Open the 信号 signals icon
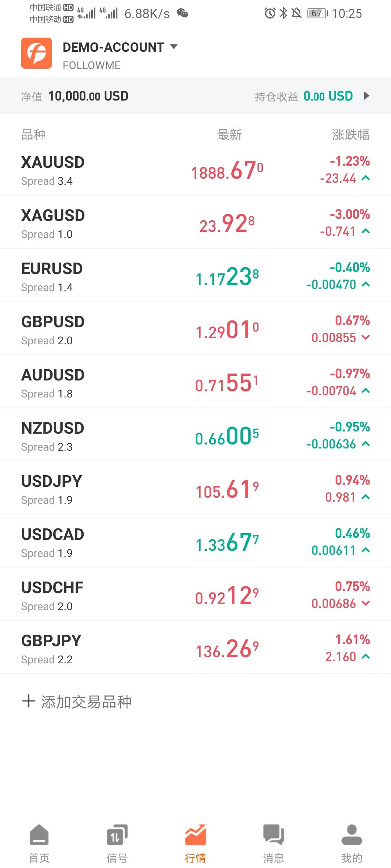This screenshot has height=868, width=391. (x=117, y=835)
